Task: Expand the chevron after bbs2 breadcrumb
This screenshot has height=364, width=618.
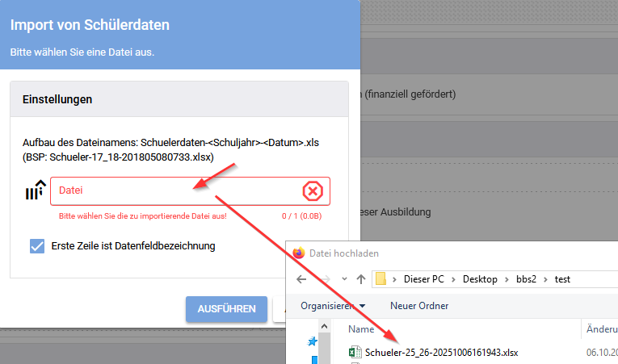Action: point(545,279)
